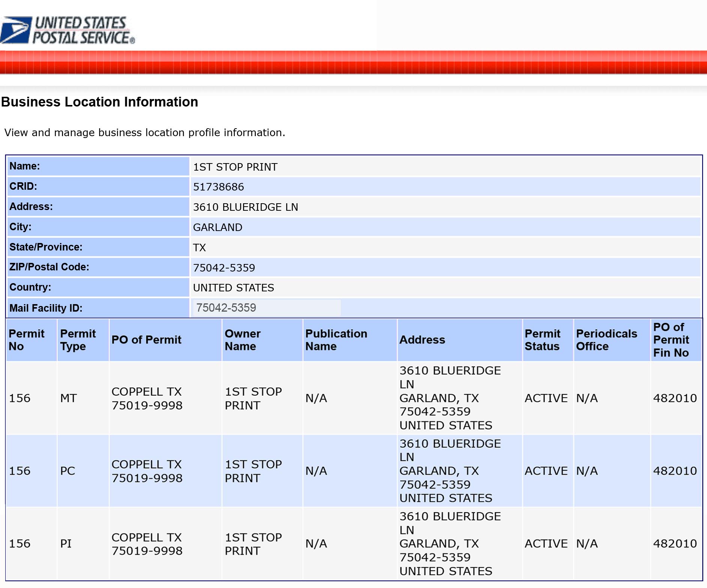The image size is (707, 588).
Task: Select the GARLAND city value
Action: 218,227
